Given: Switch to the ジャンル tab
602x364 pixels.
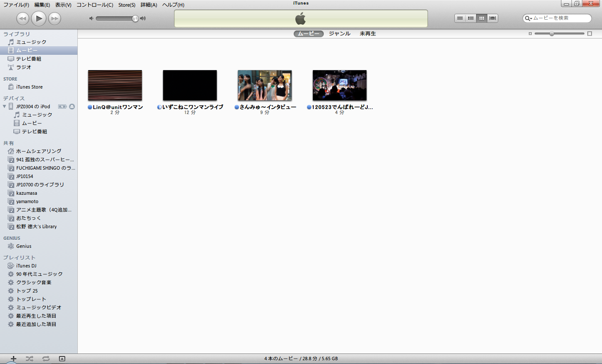Looking at the screenshot, I should click(340, 34).
